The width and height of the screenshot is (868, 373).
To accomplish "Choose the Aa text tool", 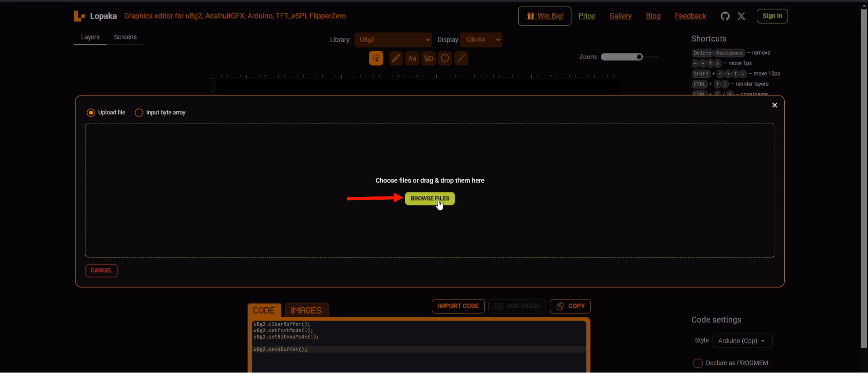I will [x=412, y=58].
